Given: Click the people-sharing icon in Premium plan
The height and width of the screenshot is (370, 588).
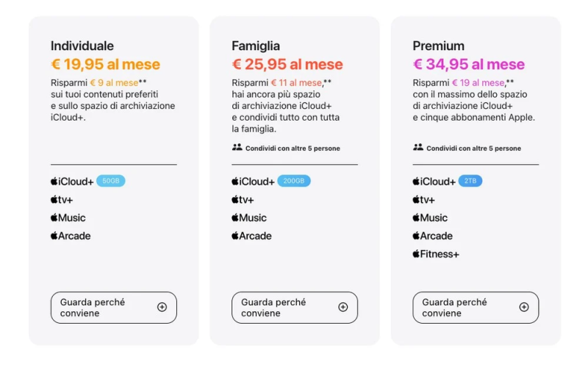Looking at the screenshot, I should click(x=417, y=148).
